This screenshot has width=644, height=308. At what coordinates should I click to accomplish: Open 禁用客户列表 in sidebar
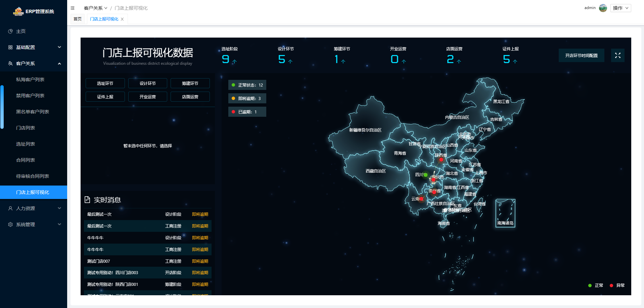(30, 96)
